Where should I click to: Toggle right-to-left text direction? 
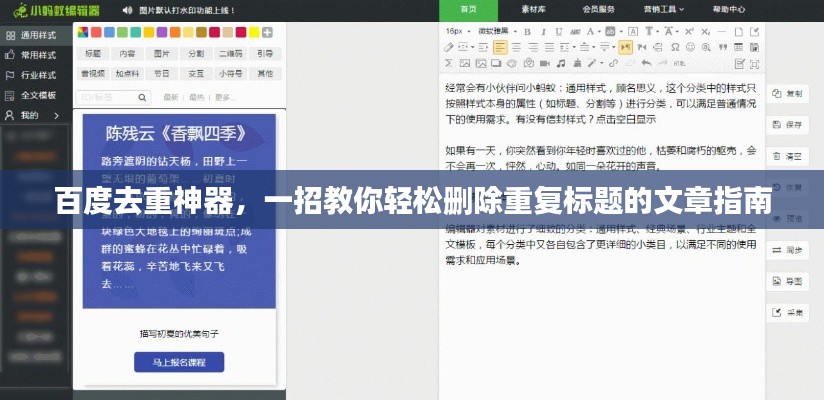tap(641, 47)
